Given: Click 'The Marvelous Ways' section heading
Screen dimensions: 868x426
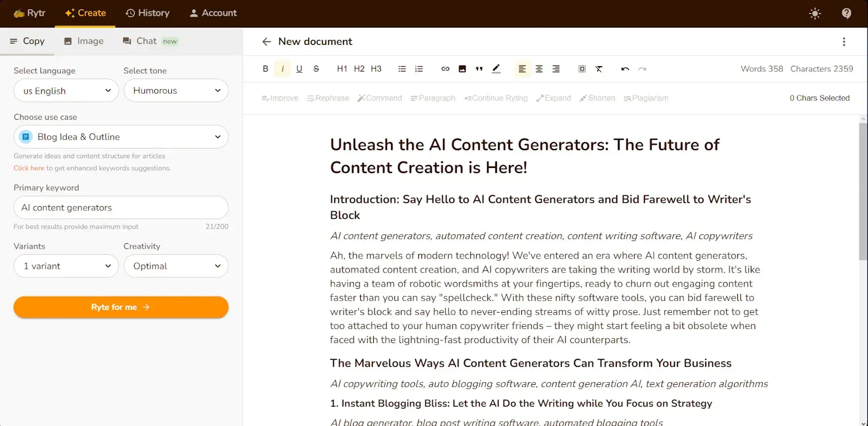Looking at the screenshot, I should click(x=531, y=363).
